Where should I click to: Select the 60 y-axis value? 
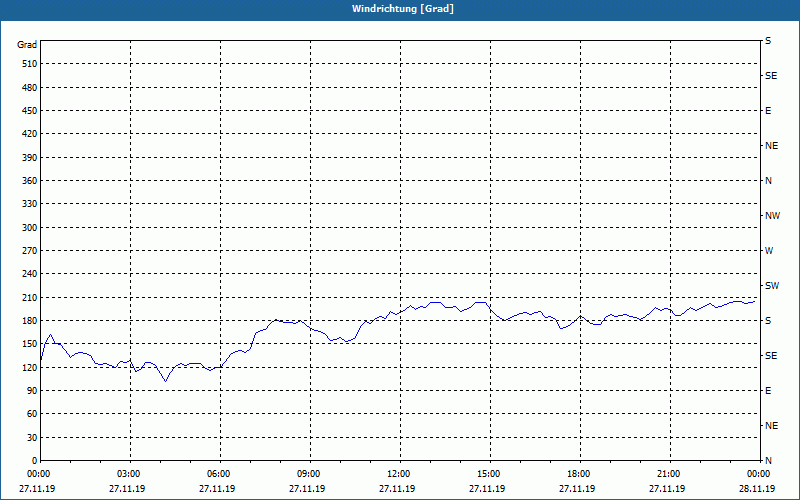pos(32,414)
